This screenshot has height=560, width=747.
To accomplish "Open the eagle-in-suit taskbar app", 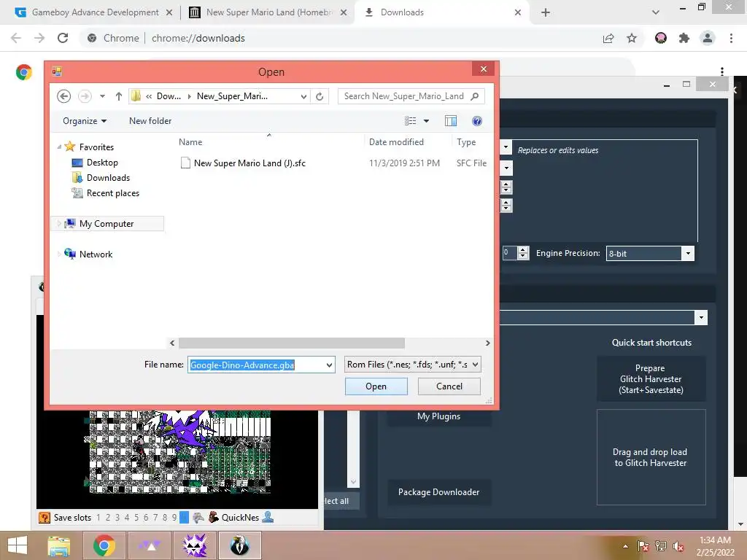I will pos(239,545).
